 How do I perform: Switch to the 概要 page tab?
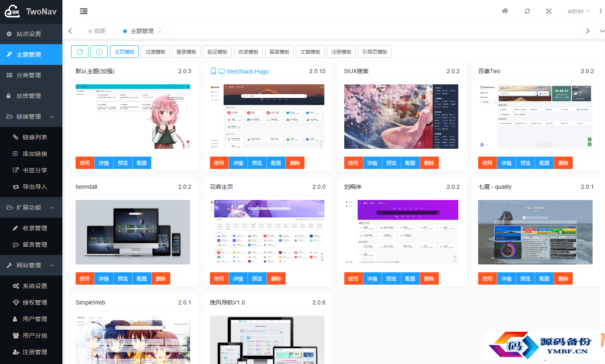(97, 31)
